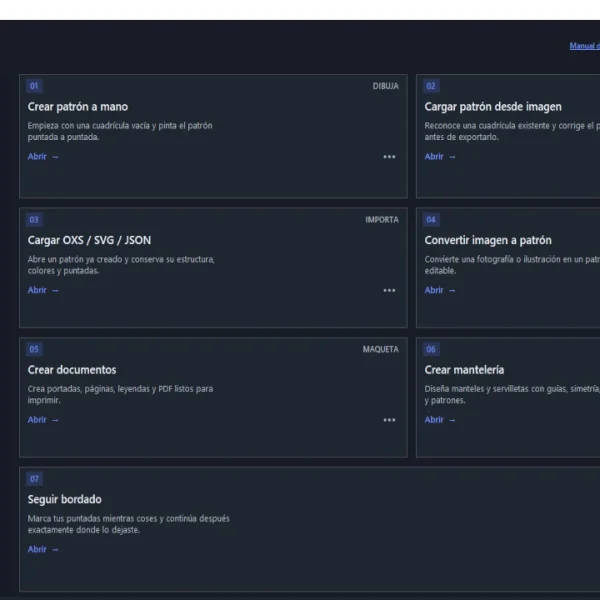
Task: Open the three-dot menu on Crear documentos
Action: click(x=389, y=420)
